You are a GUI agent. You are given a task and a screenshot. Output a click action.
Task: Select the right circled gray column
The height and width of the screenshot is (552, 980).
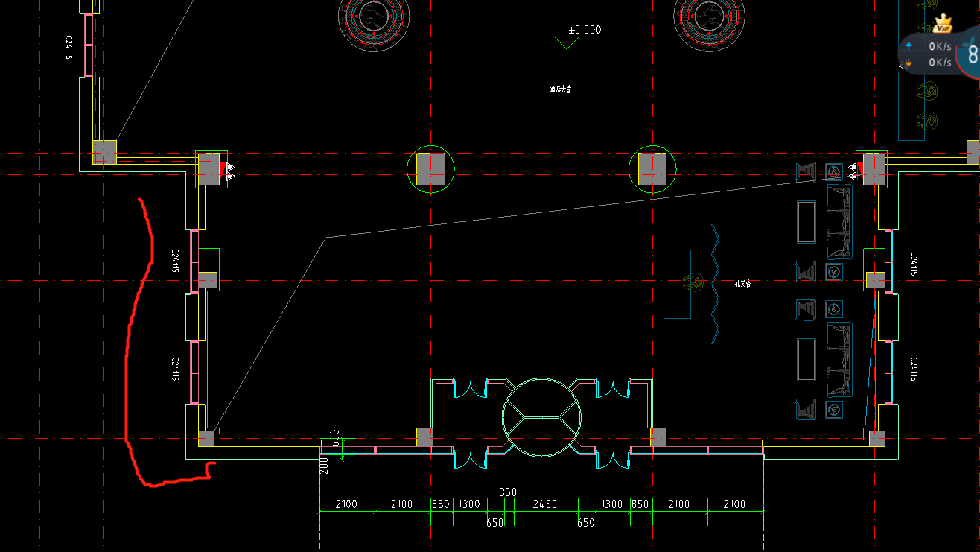point(652,169)
